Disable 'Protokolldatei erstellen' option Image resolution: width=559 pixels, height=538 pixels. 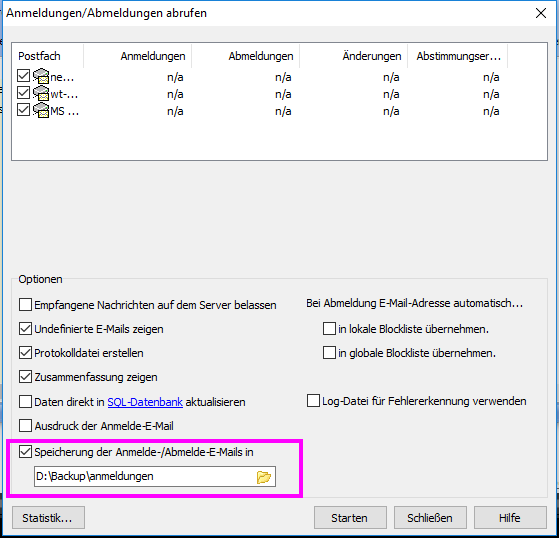click(x=25, y=353)
